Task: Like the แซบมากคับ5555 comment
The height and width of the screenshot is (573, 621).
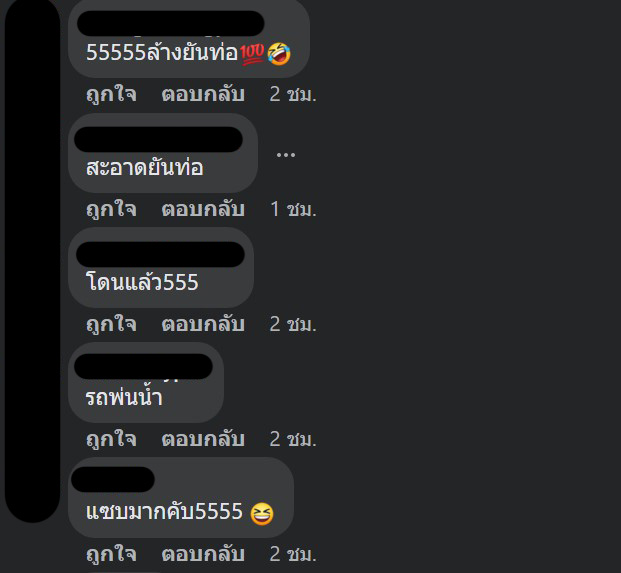Action: click(x=111, y=554)
